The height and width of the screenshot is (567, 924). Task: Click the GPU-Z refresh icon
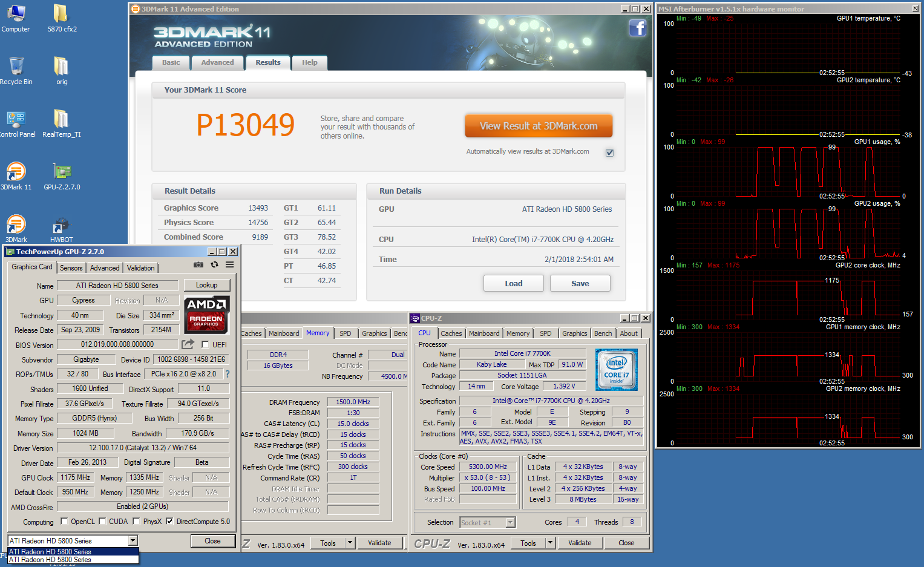tap(214, 265)
